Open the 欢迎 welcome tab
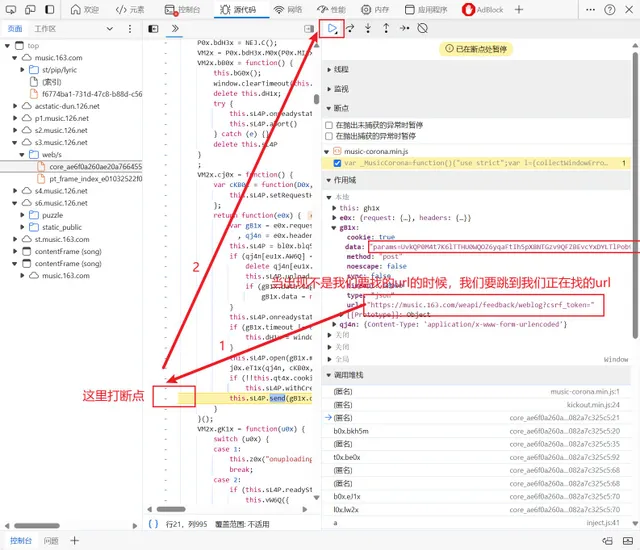The height and width of the screenshot is (550, 640). 84,9
